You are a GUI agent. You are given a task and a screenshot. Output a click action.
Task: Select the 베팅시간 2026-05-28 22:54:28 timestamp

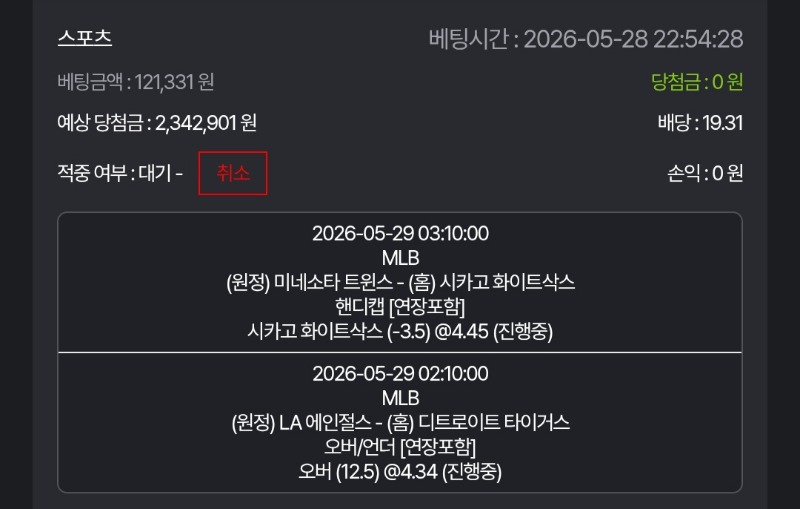click(x=586, y=39)
